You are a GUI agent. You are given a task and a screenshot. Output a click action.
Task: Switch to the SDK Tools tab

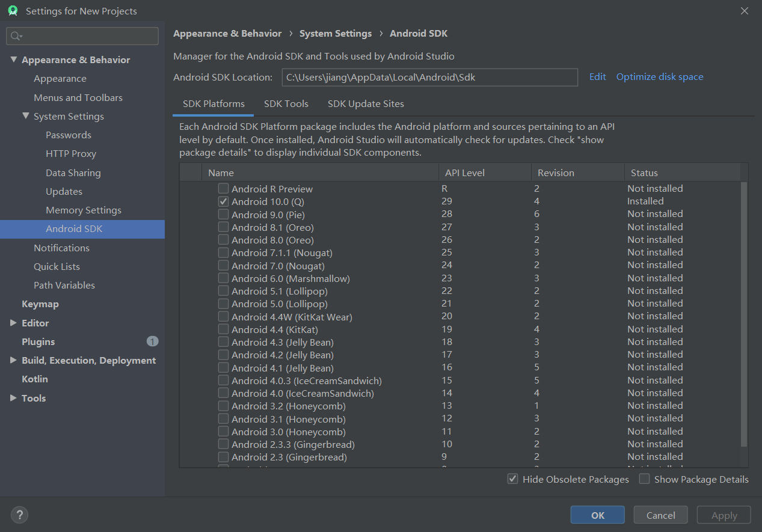pos(286,103)
